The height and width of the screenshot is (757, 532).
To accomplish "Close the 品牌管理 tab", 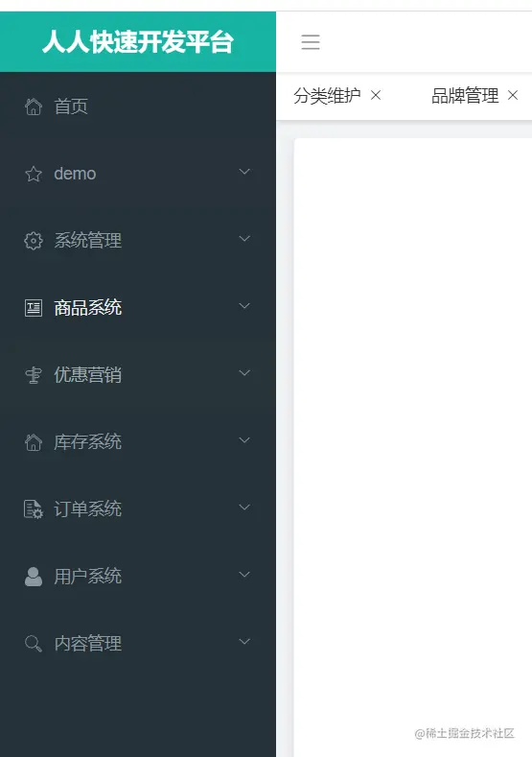I will (513, 96).
